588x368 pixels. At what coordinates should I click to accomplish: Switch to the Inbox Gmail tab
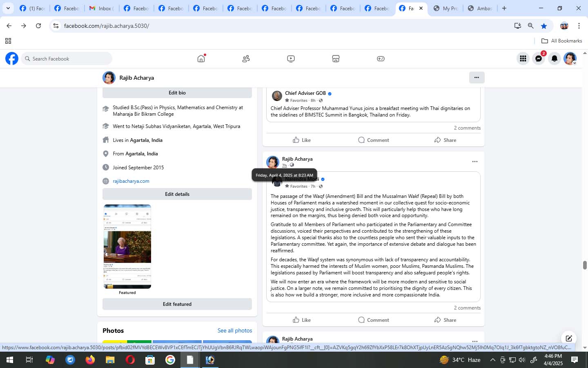[101, 8]
